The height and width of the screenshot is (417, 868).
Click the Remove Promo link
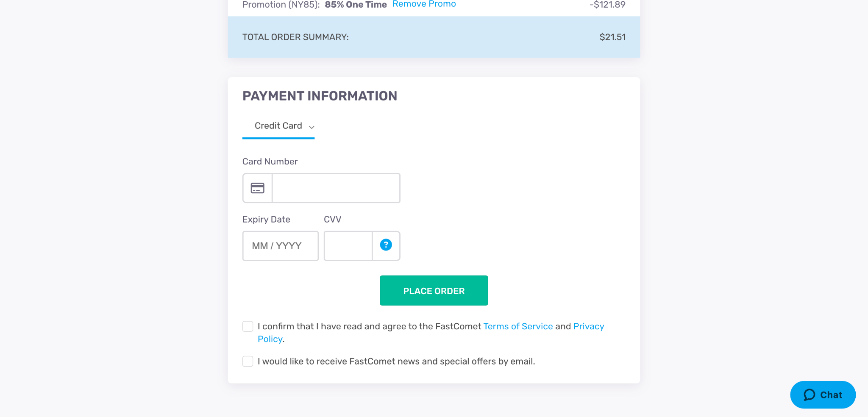click(424, 4)
